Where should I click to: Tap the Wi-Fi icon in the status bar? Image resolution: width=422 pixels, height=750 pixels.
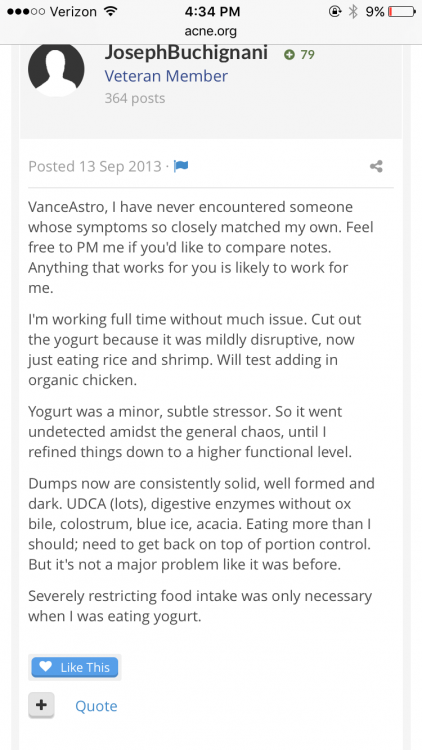[111, 11]
